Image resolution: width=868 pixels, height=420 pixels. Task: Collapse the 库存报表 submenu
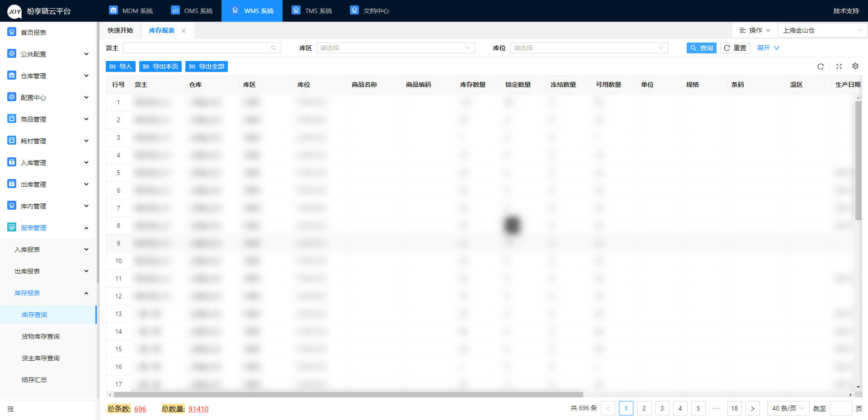[x=48, y=293]
